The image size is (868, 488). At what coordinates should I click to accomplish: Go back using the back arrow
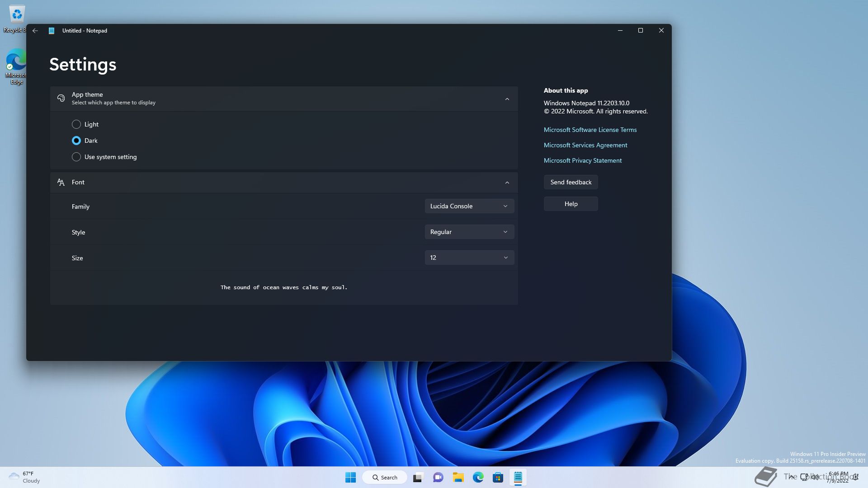[35, 31]
